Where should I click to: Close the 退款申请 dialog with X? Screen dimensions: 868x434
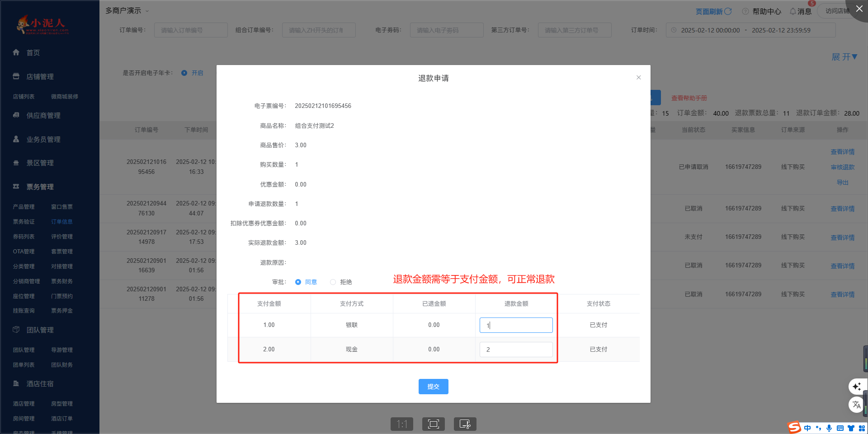[638, 78]
